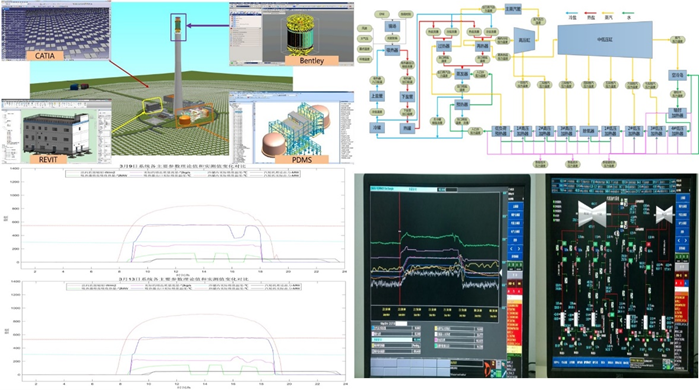Viewport: 699px width, 390px height.
Task: Select the 空冷岛 block in diagram
Action: [x=677, y=75]
